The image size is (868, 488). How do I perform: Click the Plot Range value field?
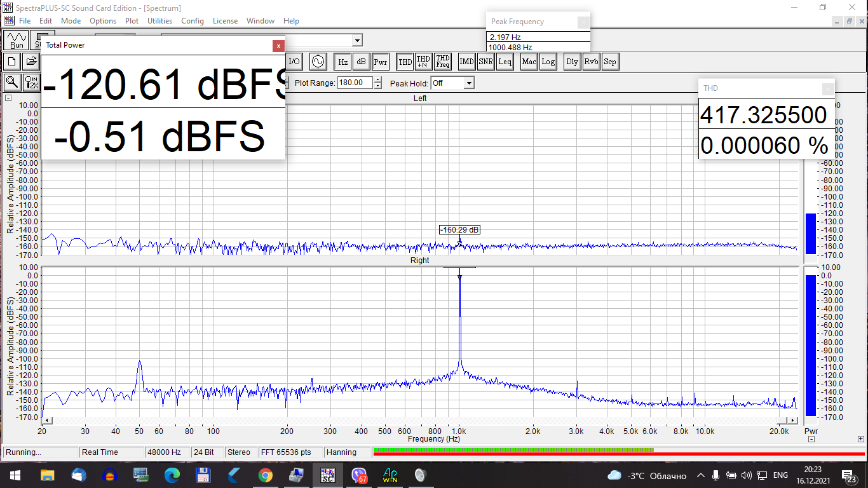pos(355,83)
